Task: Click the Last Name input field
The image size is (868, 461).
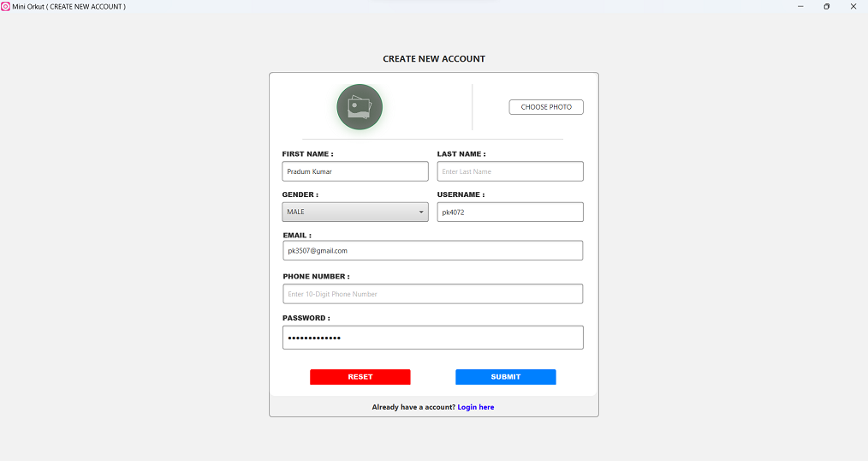Action: (x=510, y=171)
